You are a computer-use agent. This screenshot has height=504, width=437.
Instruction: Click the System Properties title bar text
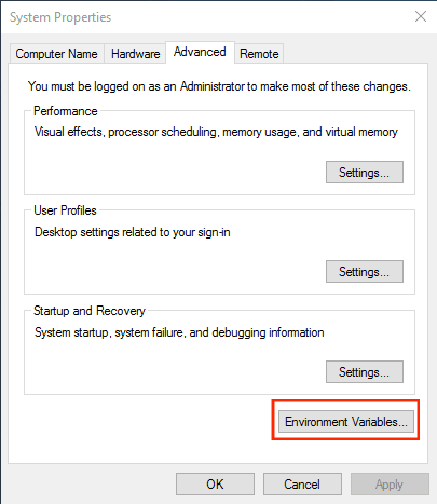60,17
